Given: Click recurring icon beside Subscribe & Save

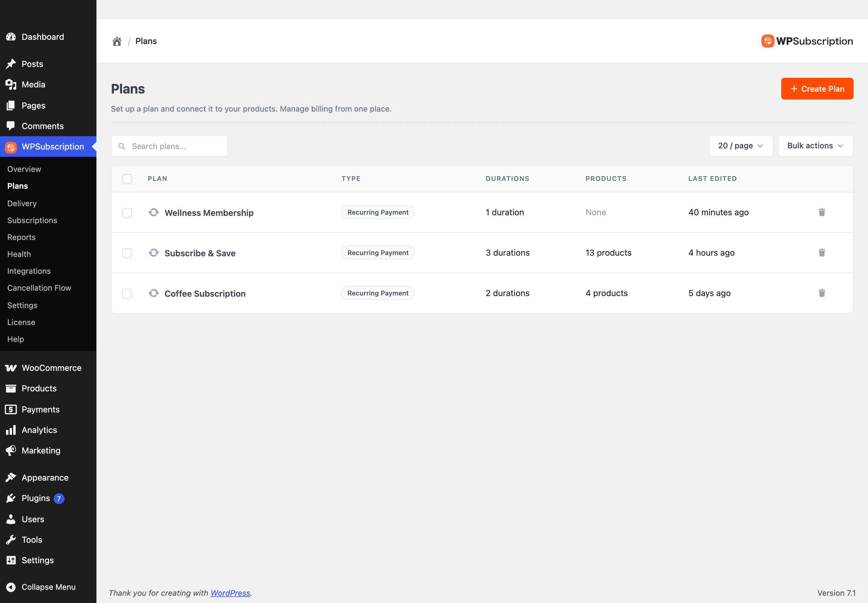Looking at the screenshot, I should [x=153, y=253].
